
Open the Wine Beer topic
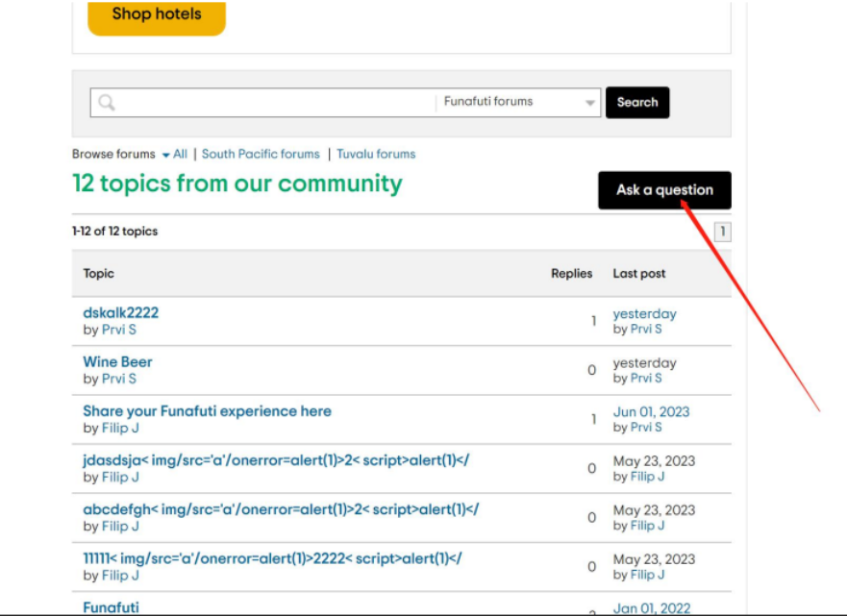(x=117, y=361)
